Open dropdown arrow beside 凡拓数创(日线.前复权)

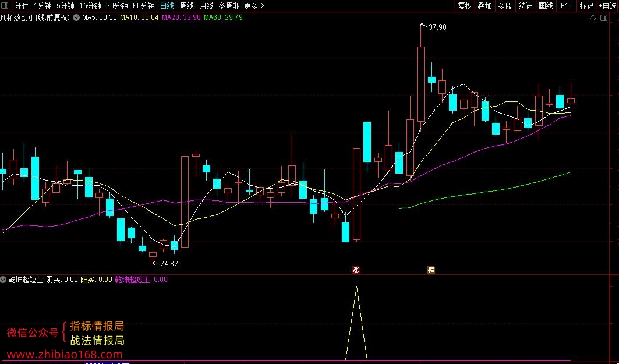point(76,18)
